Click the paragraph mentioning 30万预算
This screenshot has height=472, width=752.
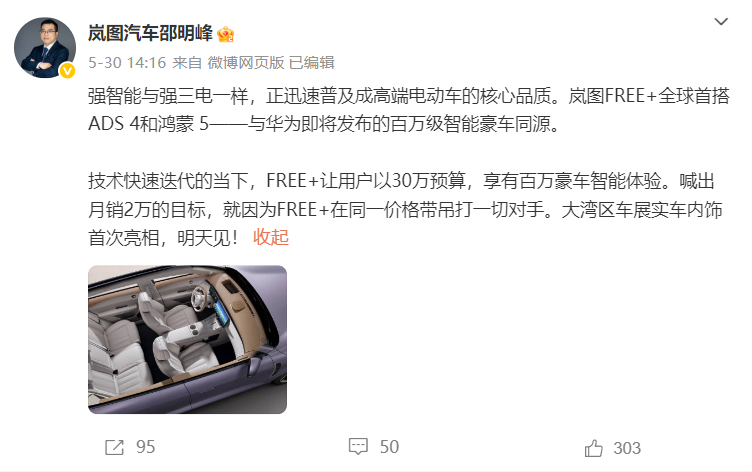click(405, 210)
